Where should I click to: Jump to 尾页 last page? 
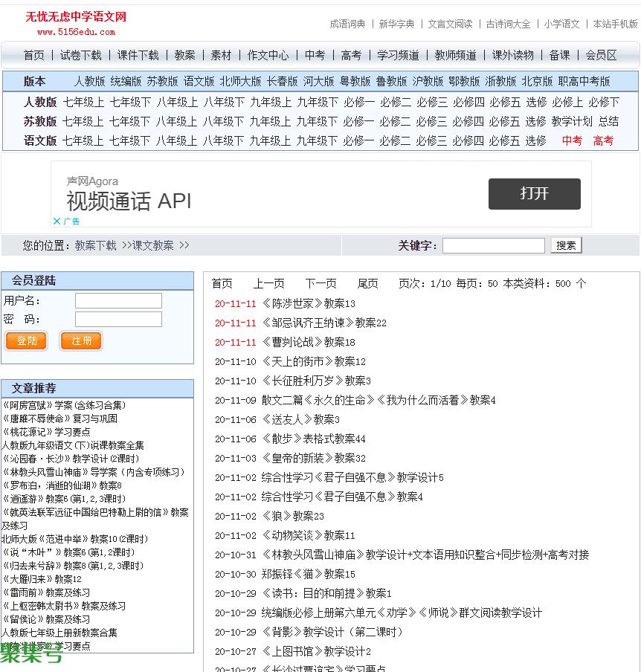[367, 283]
